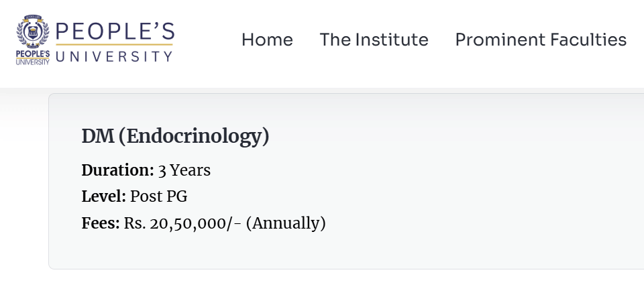
Task: Click blank header space between logo and Home
Action: (208, 40)
